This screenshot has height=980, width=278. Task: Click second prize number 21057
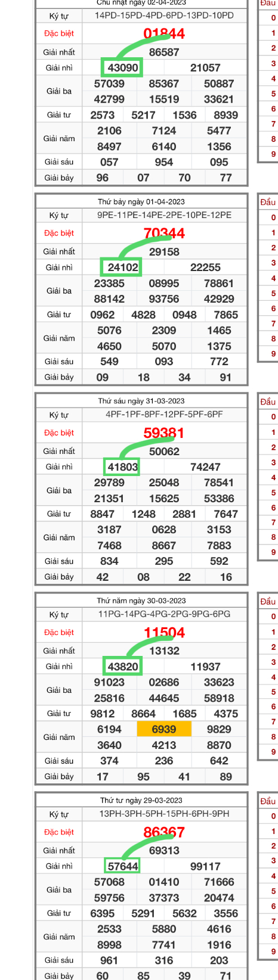coord(205,68)
